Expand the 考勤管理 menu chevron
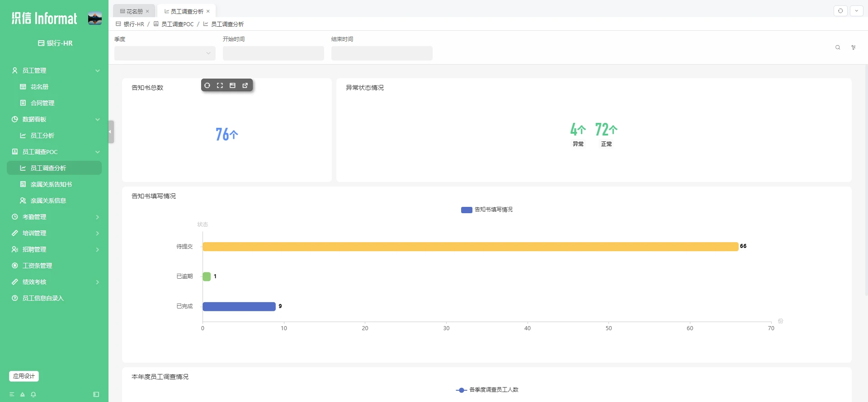 97,217
